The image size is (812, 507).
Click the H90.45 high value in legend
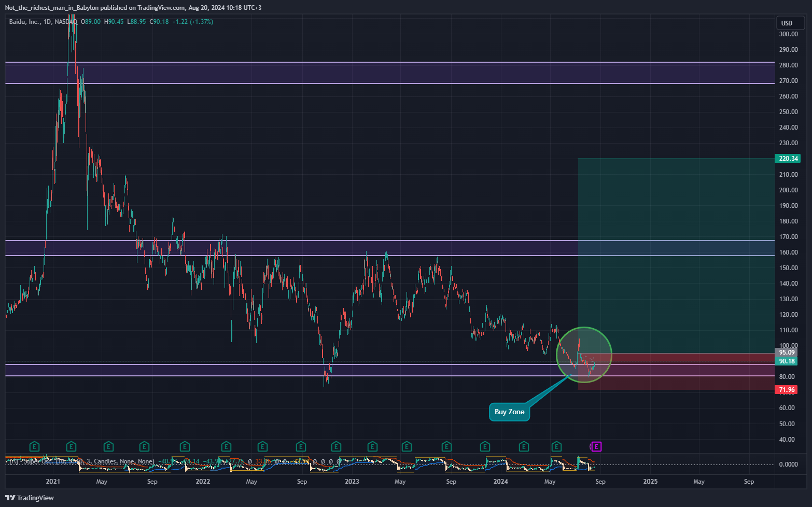click(x=114, y=22)
